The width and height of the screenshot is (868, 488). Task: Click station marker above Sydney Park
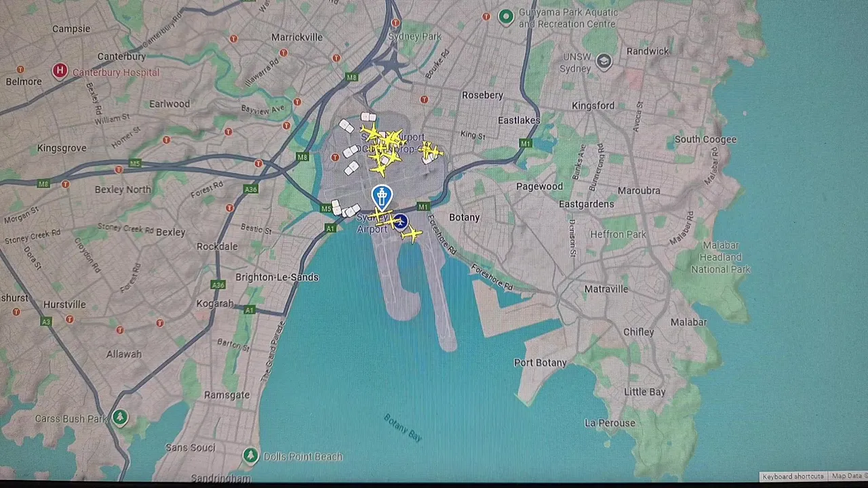(395, 23)
